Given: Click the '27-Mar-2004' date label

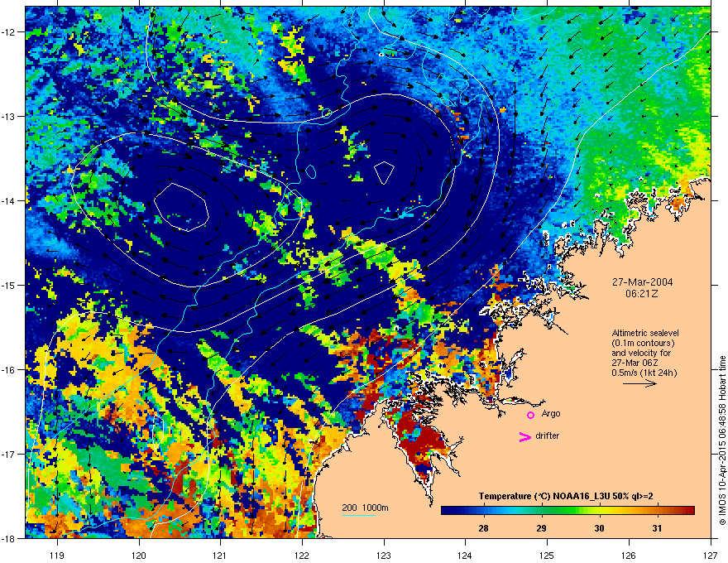Looking at the screenshot, I should point(642,282).
